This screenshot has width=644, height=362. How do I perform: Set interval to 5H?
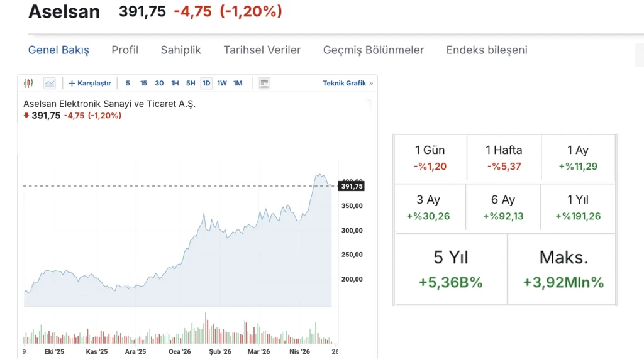click(191, 83)
